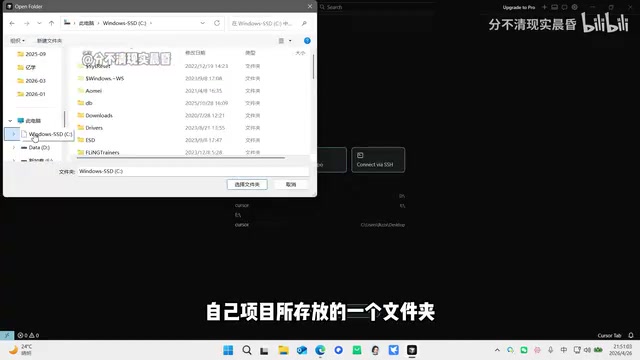Viewport: 640px width, 360px height.
Task: Open Task View on taskbar
Action: [x=264, y=350]
